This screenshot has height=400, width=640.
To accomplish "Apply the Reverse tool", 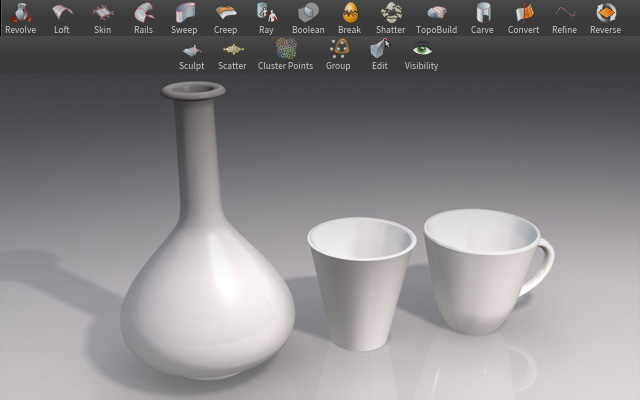I will [x=606, y=18].
